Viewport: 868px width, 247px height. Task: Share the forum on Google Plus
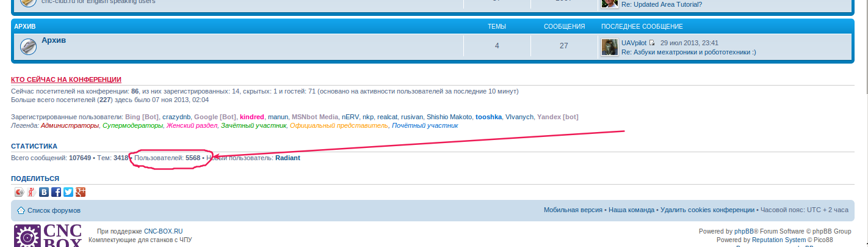pos(81,192)
